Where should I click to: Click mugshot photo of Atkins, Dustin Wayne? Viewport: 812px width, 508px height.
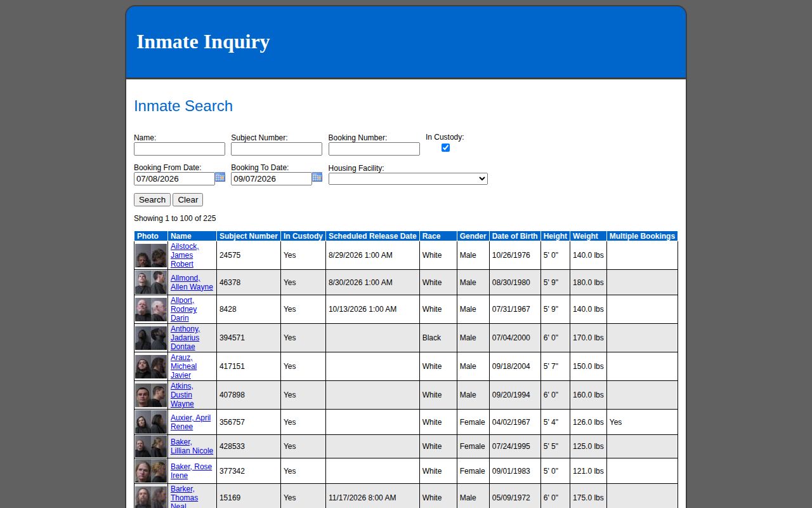click(x=151, y=396)
